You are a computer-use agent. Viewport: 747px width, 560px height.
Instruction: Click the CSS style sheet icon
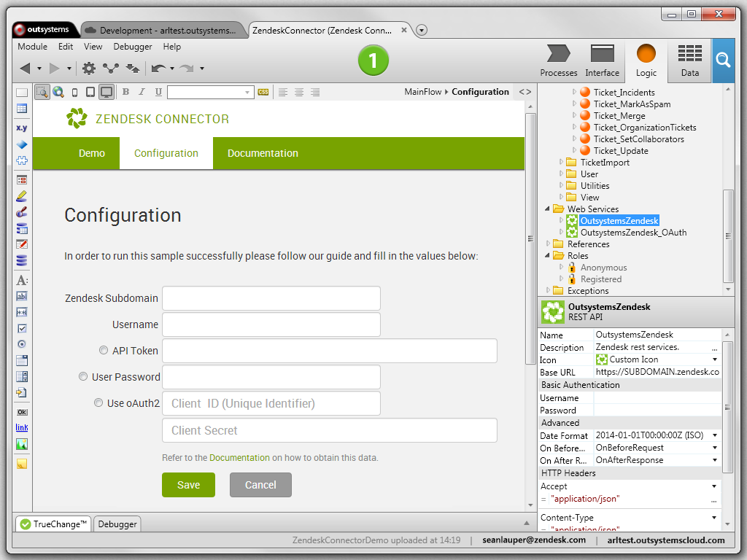[x=263, y=92]
